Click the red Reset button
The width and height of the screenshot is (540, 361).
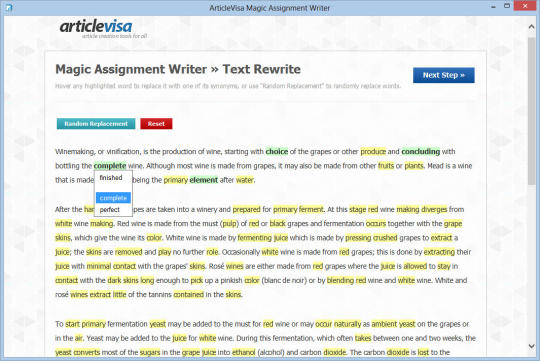[156, 124]
